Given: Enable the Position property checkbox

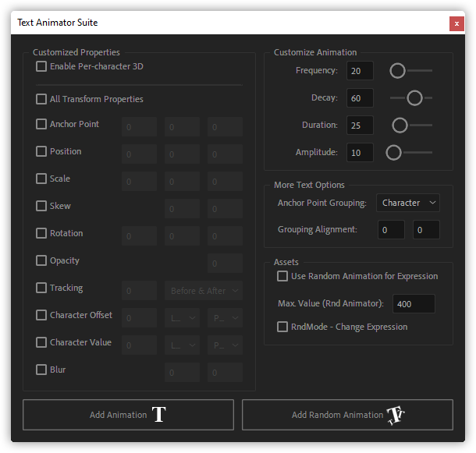Looking at the screenshot, I should point(41,151).
